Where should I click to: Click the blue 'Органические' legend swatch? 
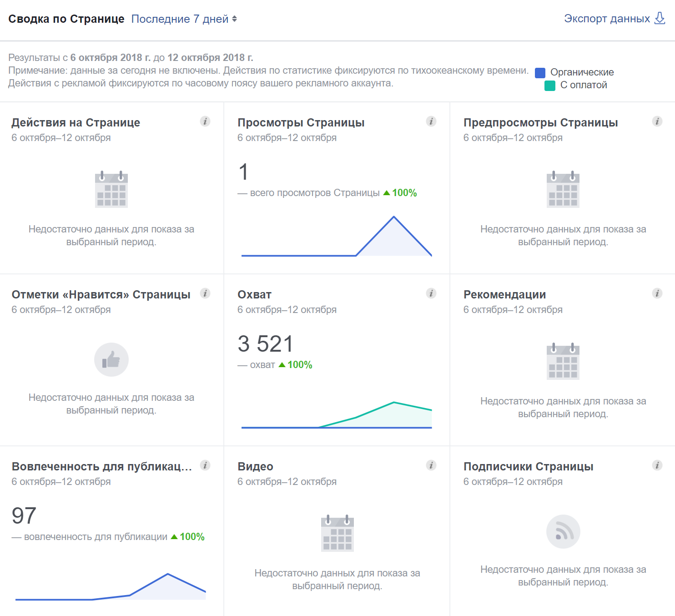[540, 73]
